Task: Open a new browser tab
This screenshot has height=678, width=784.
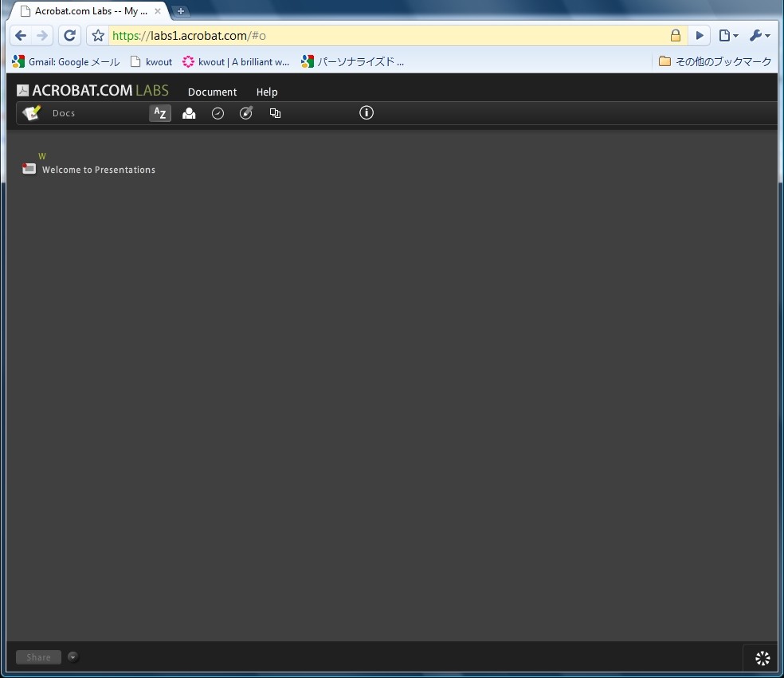Action: (181, 11)
